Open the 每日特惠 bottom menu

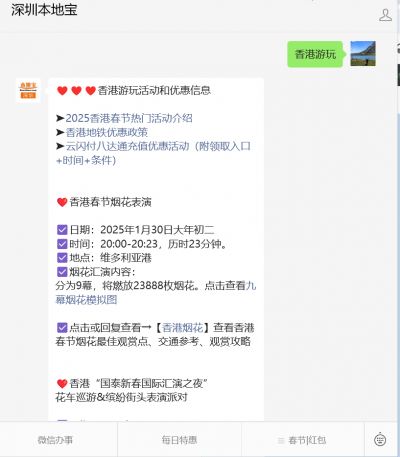(179, 440)
